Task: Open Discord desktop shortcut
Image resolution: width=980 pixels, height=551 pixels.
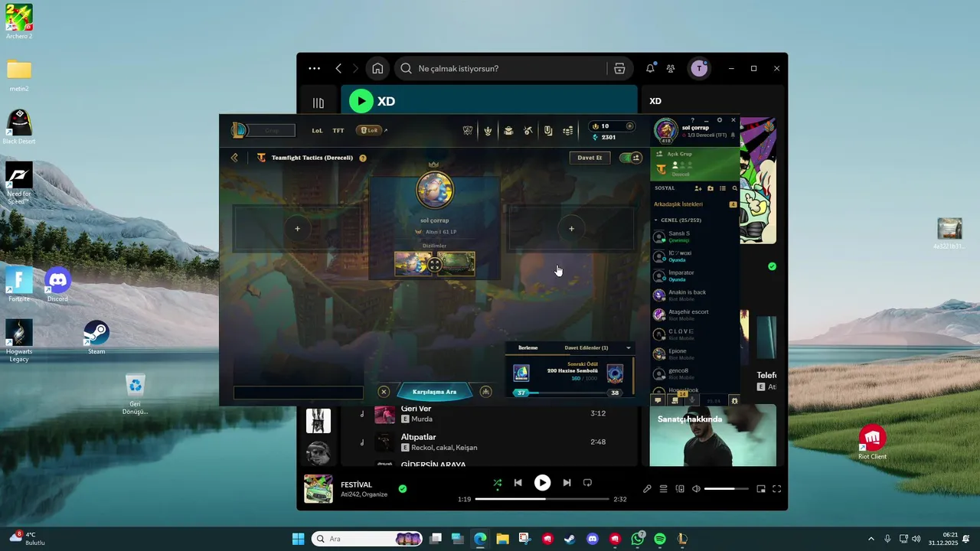Action: (x=57, y=285)
